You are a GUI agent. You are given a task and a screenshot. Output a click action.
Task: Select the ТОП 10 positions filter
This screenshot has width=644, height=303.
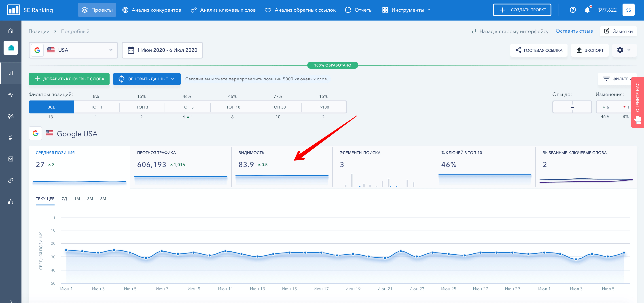[x=233, y=107]
